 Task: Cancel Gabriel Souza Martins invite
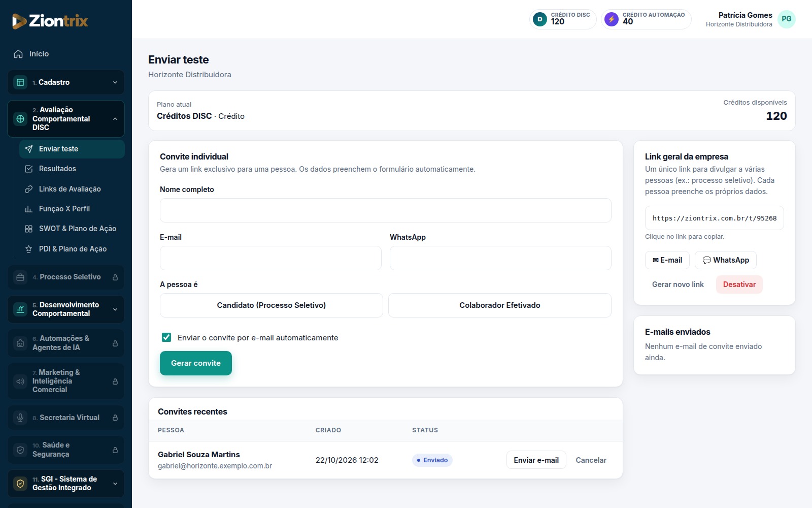tap(591, 460)
